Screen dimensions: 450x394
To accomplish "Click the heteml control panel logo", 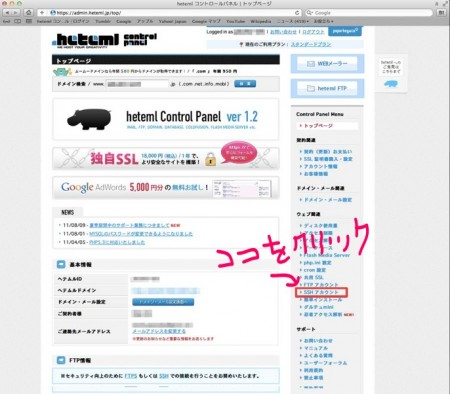I will [x=104, y=41].
